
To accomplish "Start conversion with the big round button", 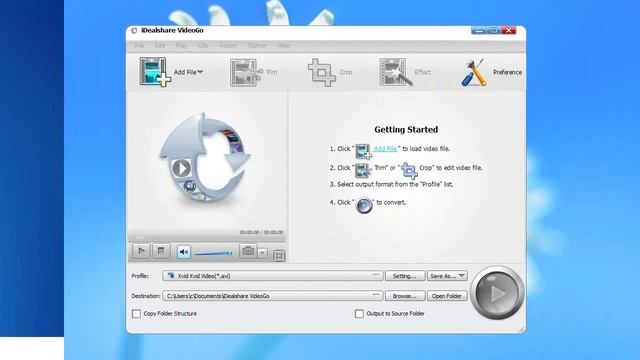I will pos(497,293).
